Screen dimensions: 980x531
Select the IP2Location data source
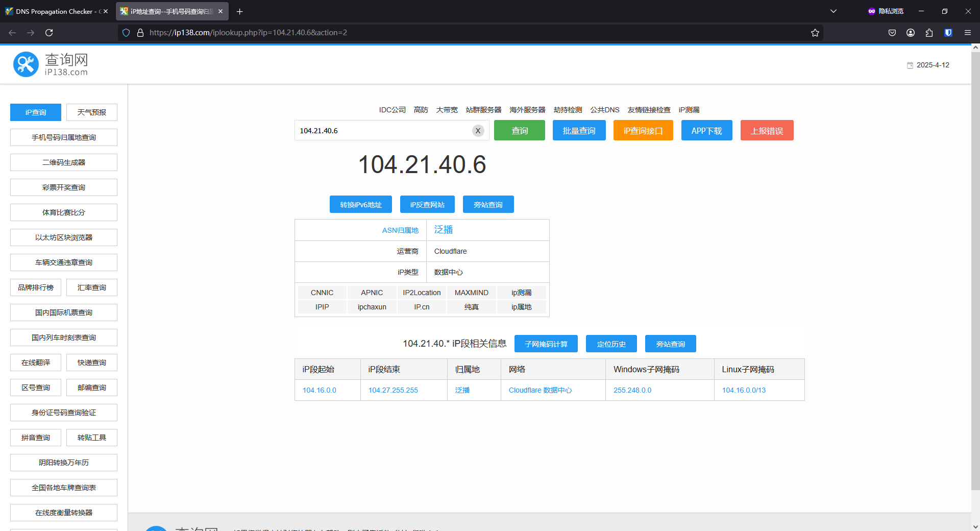pos(422,293)
